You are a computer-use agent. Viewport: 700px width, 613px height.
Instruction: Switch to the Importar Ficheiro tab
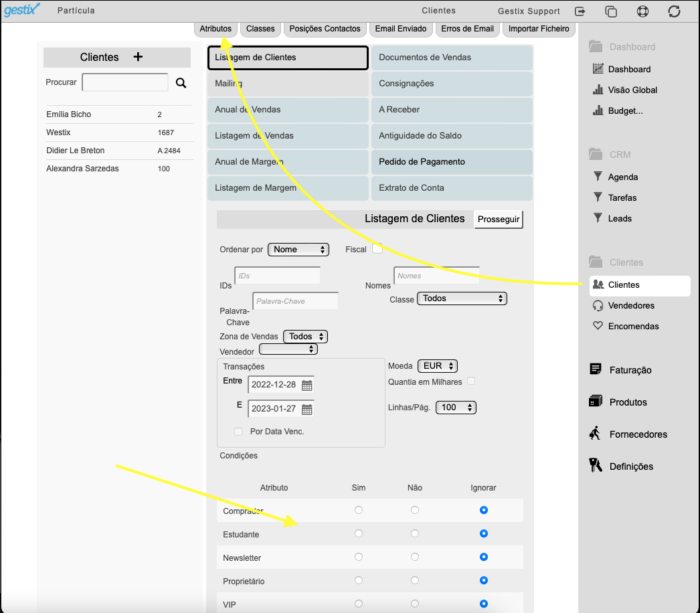click(x=539, y=29)
